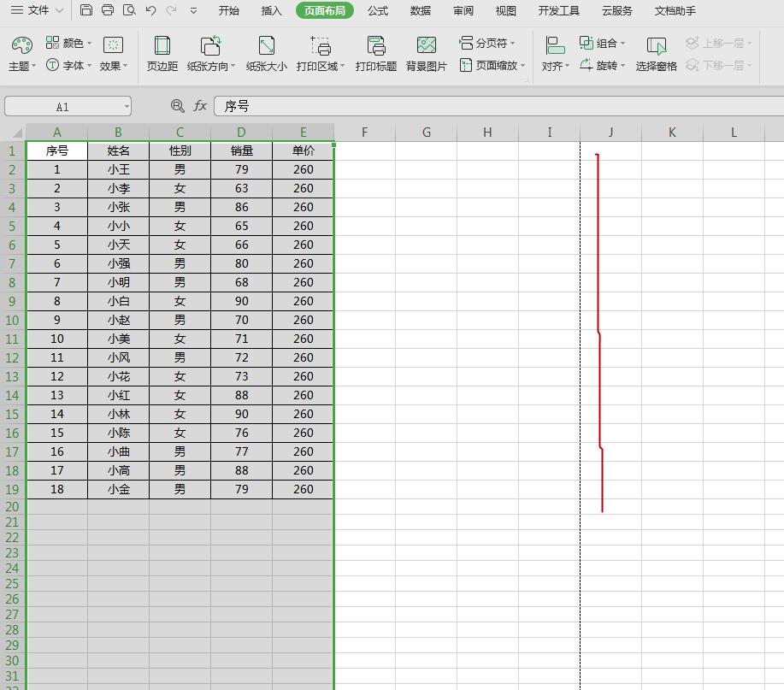The width and height of the screenshot is (784, 690).
Task: Open the 字体 theme fonts dropdown
Action: 68,65
